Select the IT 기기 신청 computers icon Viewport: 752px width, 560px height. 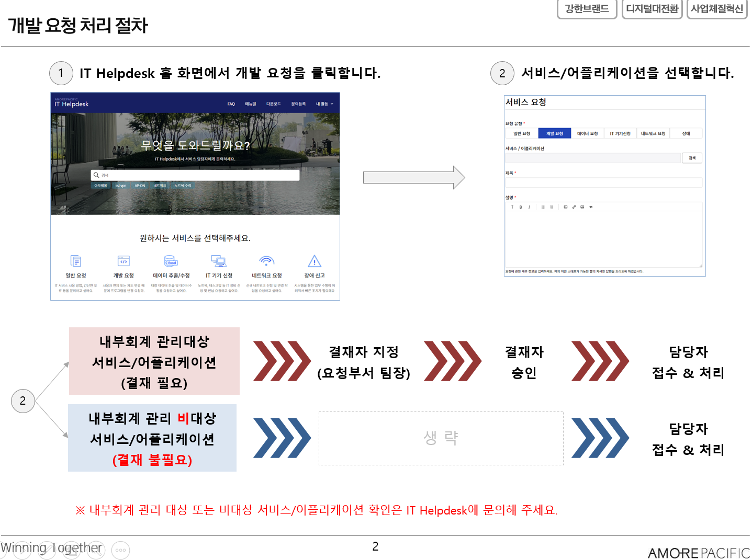(x=219, y=261)
